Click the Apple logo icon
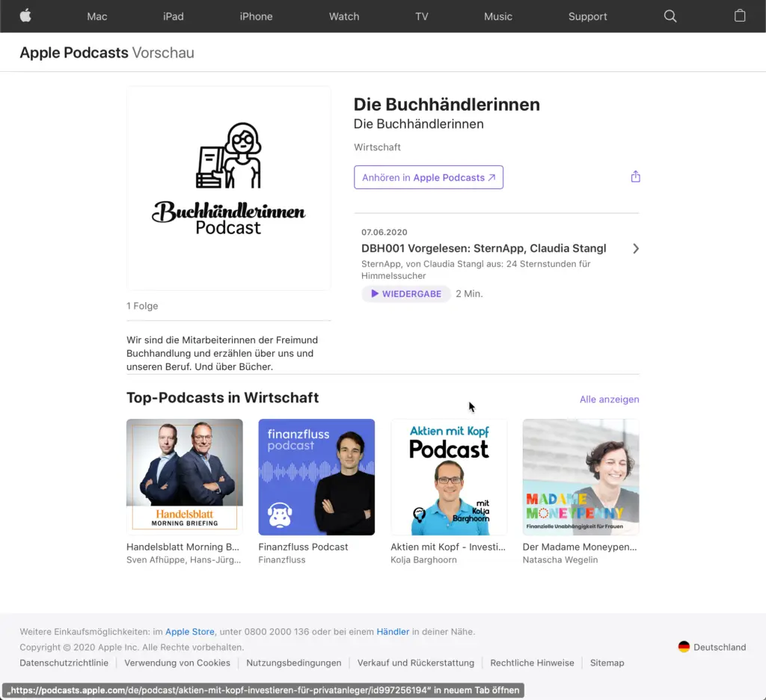This screenshot has width=766, height=700. (x=25, y=16)
